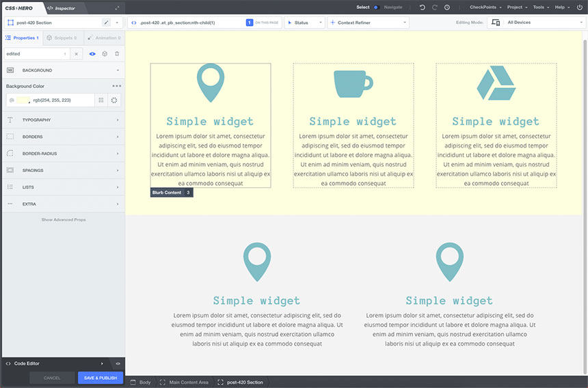Viewport: 588px width, 388px height.
Task: Toggle the blue eye visibility icon
Action: (92, 54)
